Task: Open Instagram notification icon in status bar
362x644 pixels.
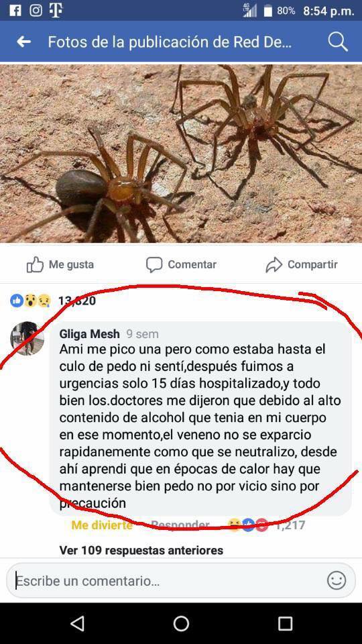Action: pos(36,10)
